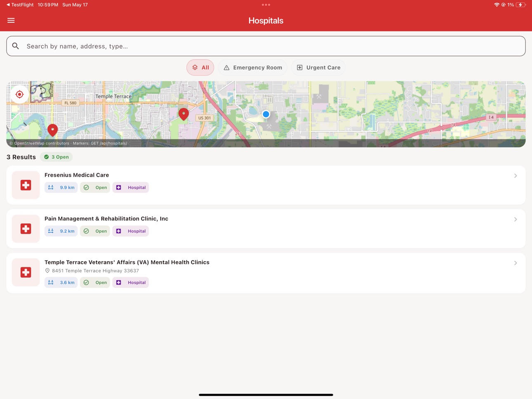This screenshot has width=532, height=399.
Task: Tap the Wi-Fi status icon
Action: (497, 5)
